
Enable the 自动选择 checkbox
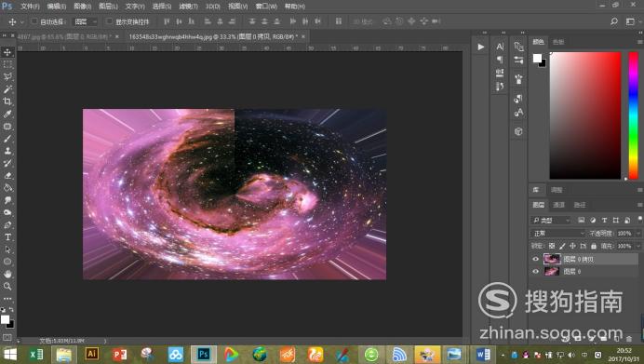[x=34, y=21]
